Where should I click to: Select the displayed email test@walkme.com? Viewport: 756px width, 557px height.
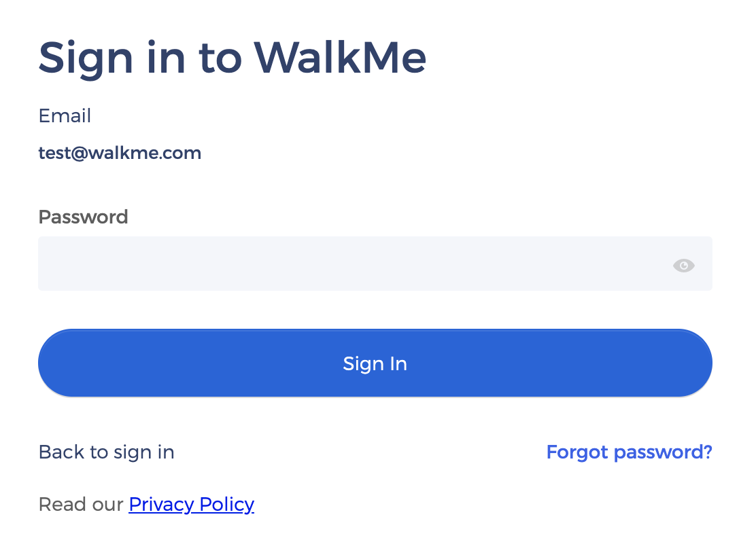tap(120, 153)
